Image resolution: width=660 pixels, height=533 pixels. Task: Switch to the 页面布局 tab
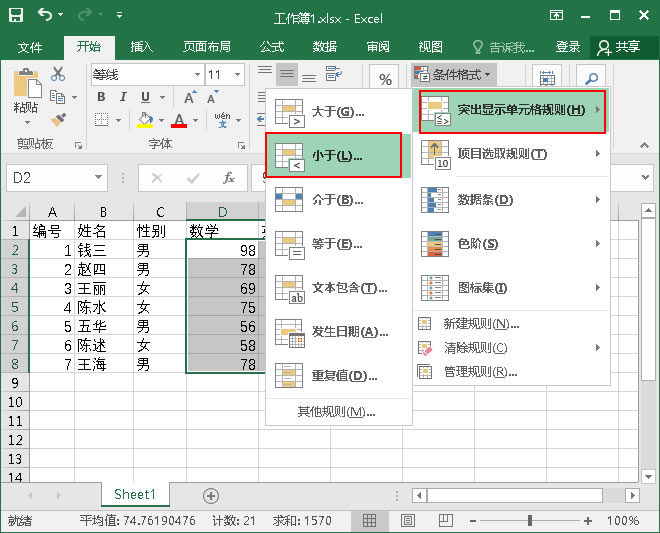click(207, 47)
